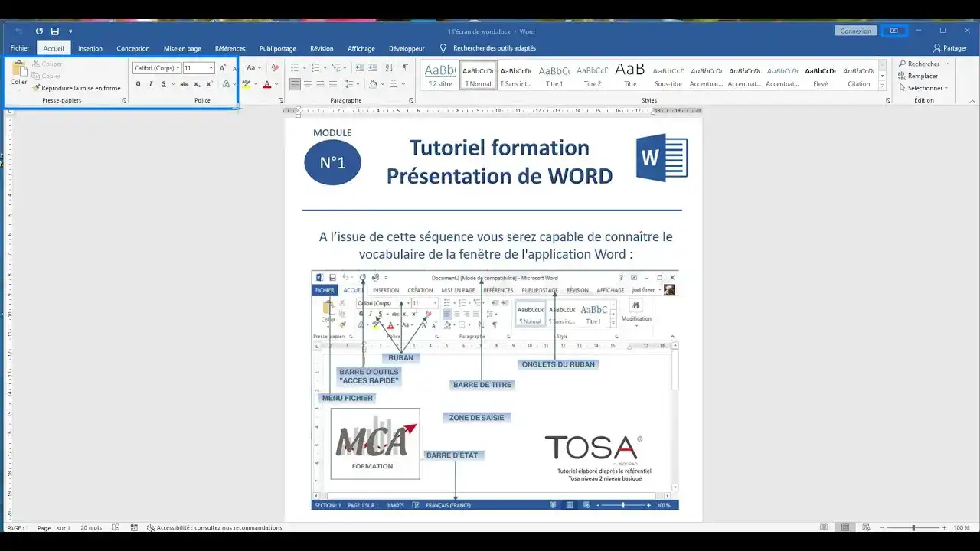Open the bulleted list icon

tap(295, 67)
